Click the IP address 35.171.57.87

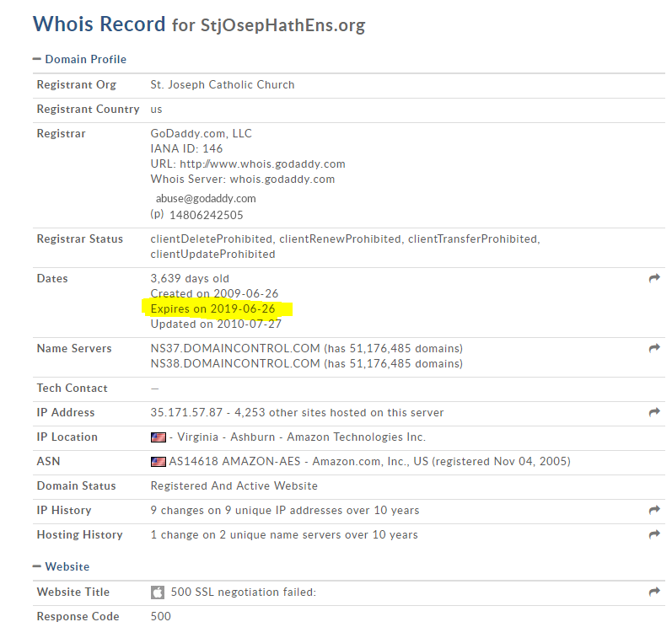[x=186, y=413]
